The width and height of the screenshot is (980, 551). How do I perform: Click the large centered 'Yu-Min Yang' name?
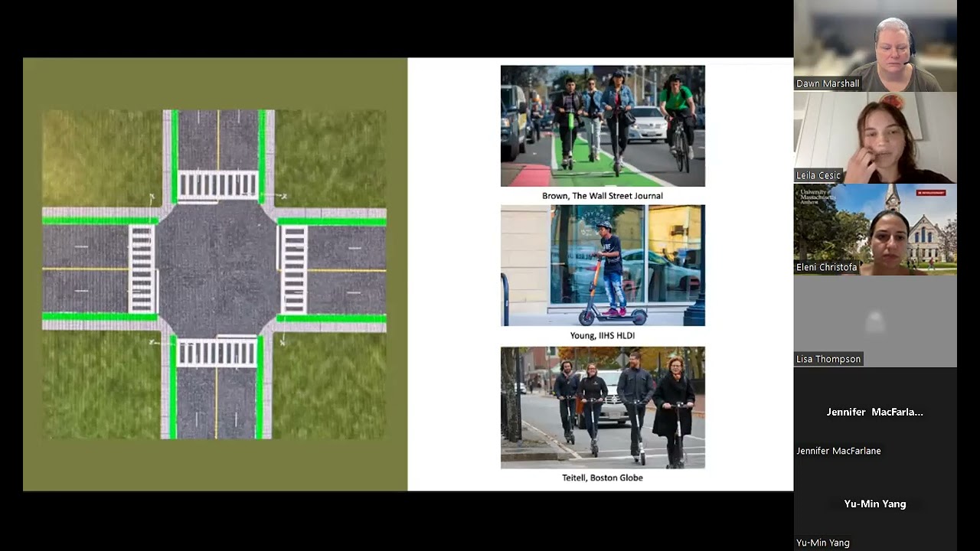875,504
